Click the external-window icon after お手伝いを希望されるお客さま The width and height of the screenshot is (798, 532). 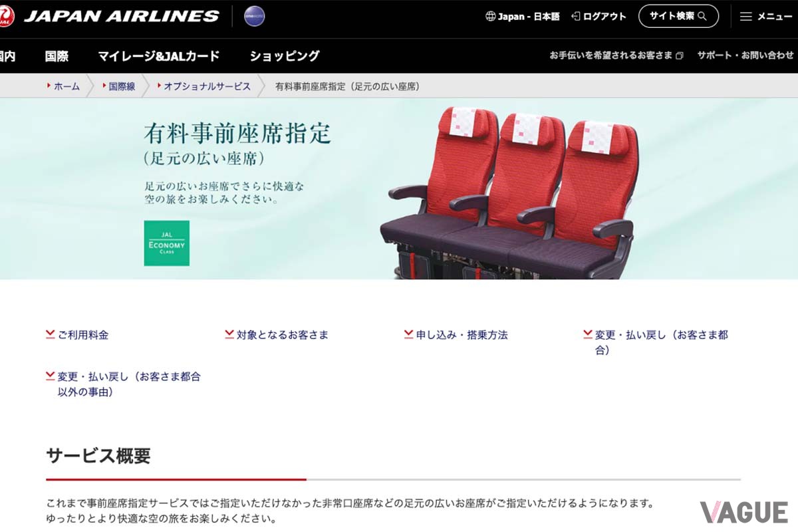tap(679, 56)
